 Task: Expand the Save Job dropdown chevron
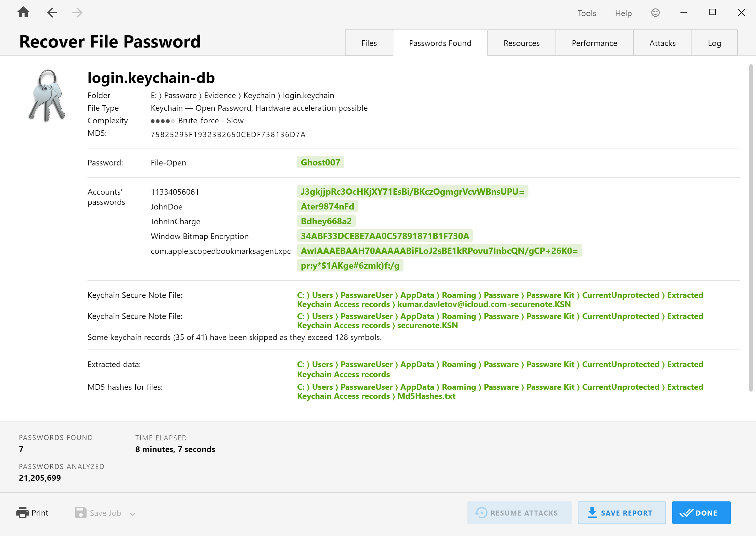pos(133,514)
